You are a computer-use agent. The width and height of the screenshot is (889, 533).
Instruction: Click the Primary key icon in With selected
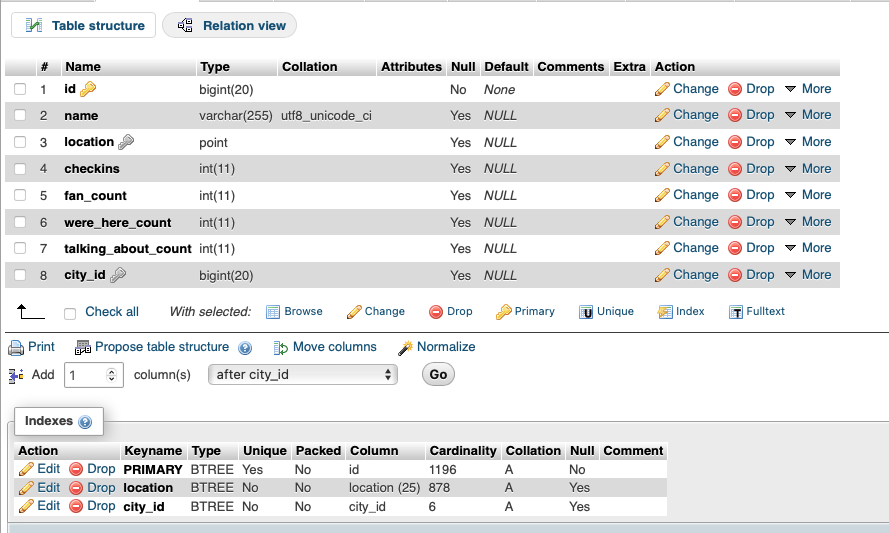(x=503, y=312)
